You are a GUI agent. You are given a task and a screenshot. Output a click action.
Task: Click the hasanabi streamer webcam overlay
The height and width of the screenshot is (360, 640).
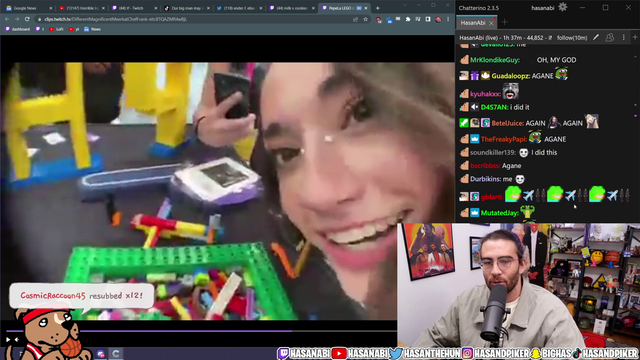pos(518,285)
